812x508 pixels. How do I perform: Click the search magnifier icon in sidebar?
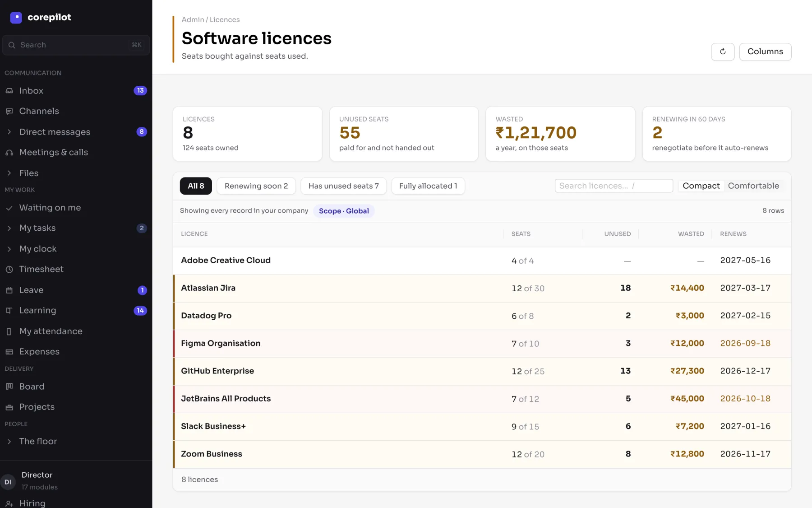click(x=12, y=45)
